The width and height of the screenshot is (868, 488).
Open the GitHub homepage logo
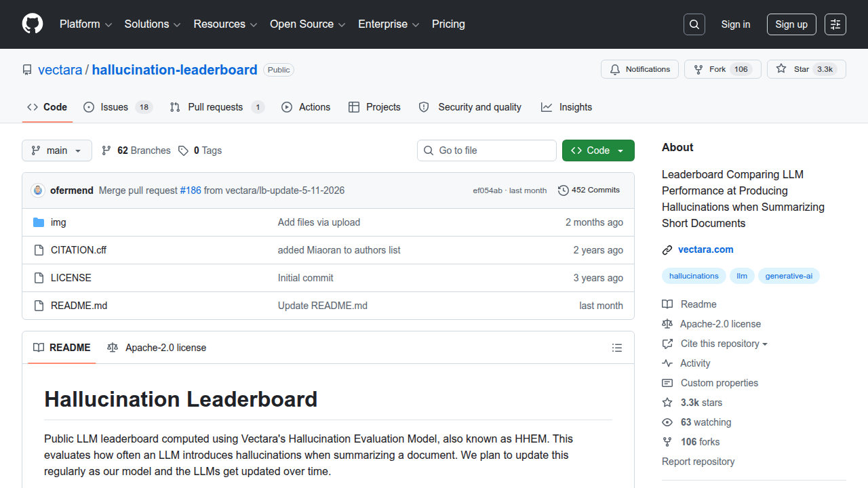[33, 24]
